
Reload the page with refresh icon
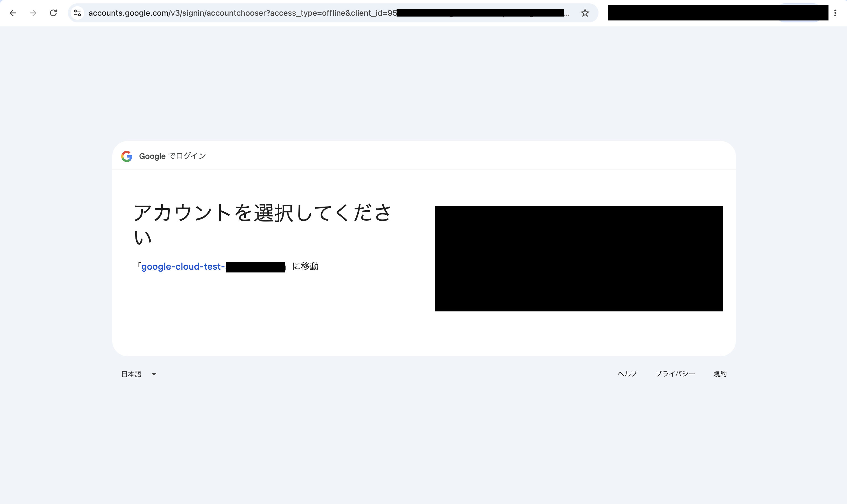point(53,13)
